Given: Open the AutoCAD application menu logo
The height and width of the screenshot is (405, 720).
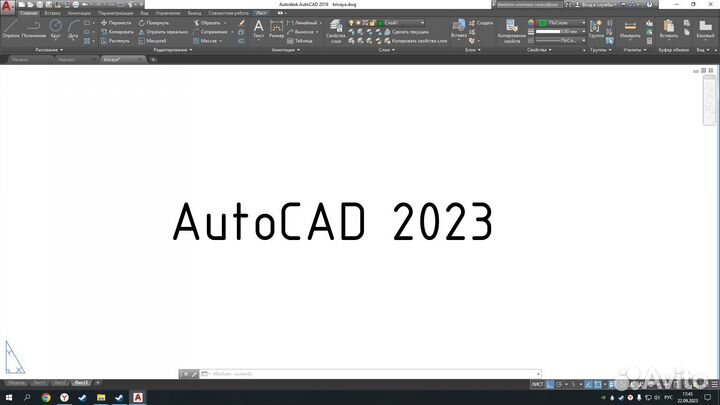Looking at the screenshot, I should pyautogui.click(x=7, y=7).
